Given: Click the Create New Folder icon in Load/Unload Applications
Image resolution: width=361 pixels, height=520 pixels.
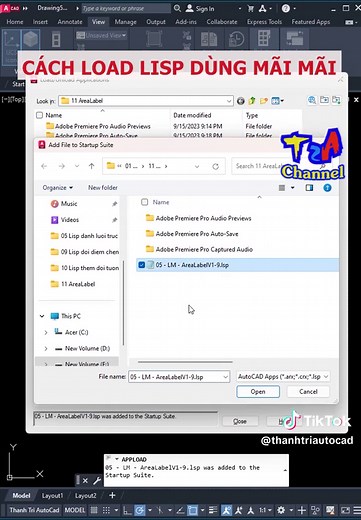Looking at the screenshot, I should tap(264, 101).
